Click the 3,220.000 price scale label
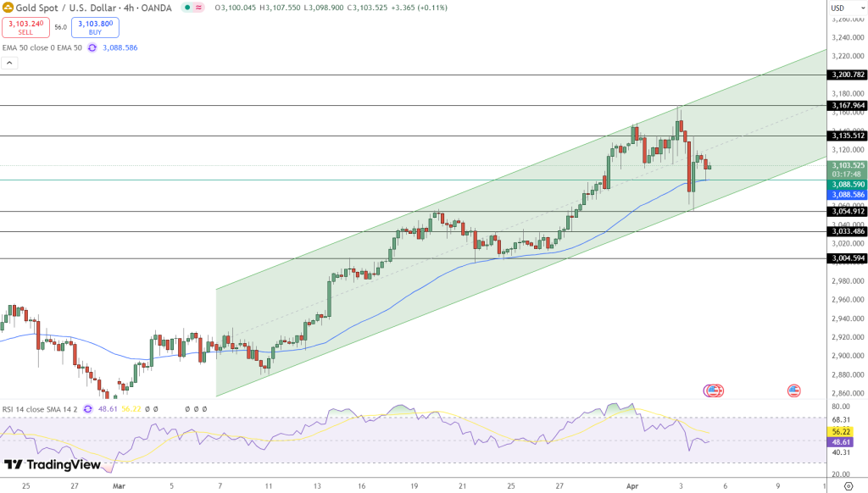Viewport: 868px width, 493px height. click(x=848, y=56)
